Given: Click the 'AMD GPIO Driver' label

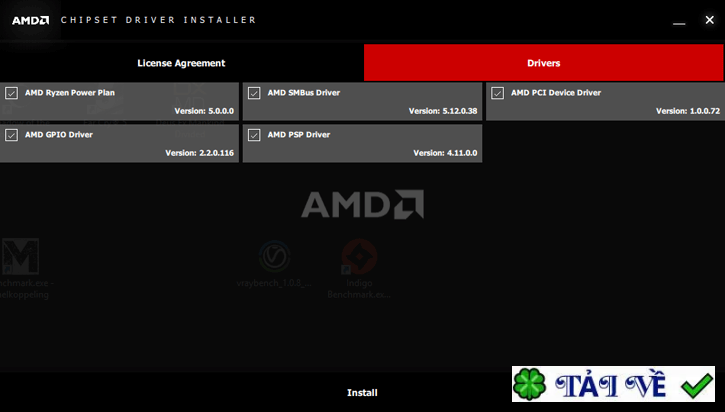Looking at the screenshot, I should click(59, 135).
